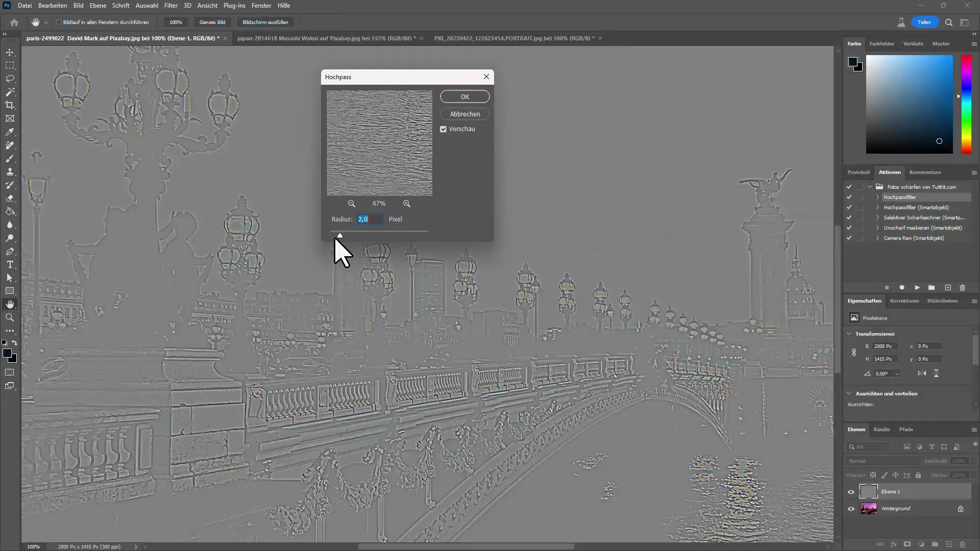This screenshot has width=980, height=551.
Task: Select the Brush tool
Action: [x=10, y=158]
